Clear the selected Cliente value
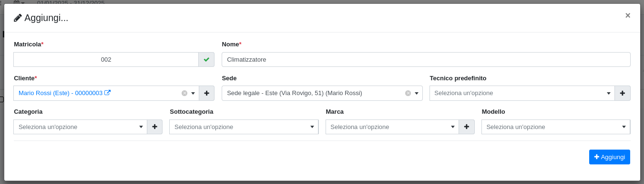 [x=184, y=93]
